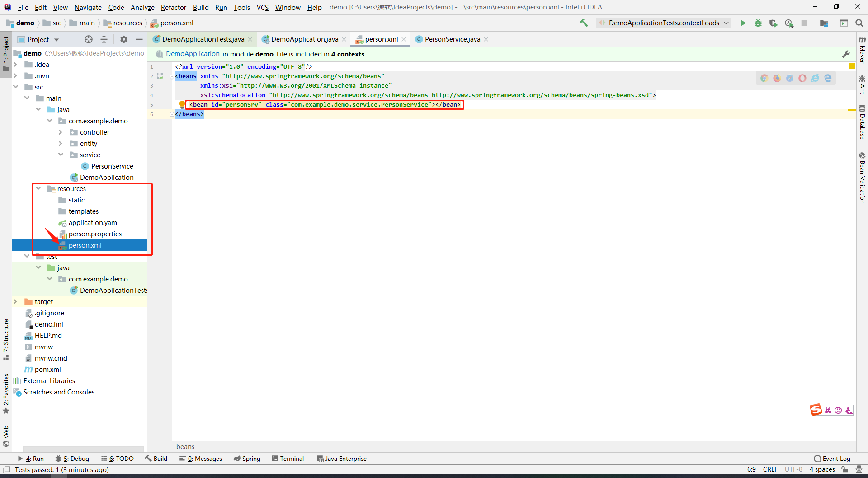Expand the .mvn folder
This screenshot has width=868, height=478.
click(16, 76)
